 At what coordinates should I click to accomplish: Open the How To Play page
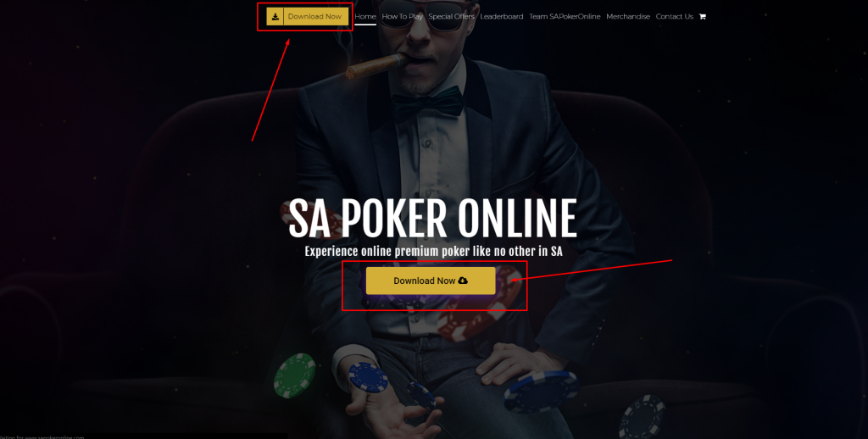coord(403,17)
